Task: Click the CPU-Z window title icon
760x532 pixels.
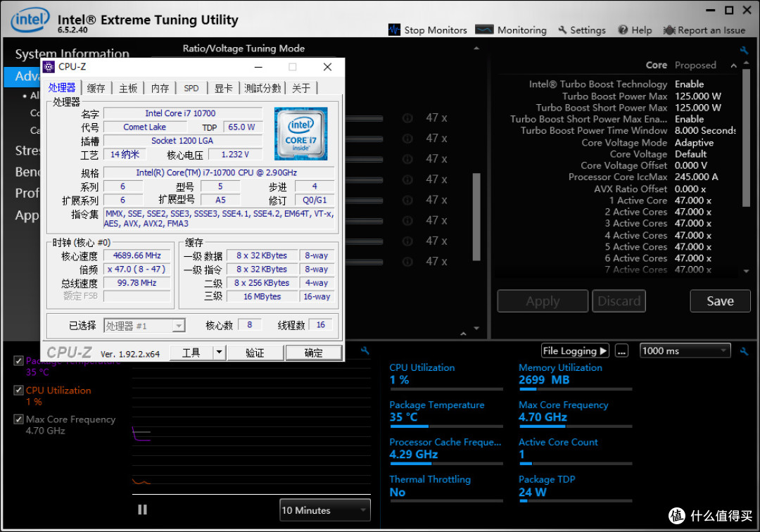Action: 49,67
